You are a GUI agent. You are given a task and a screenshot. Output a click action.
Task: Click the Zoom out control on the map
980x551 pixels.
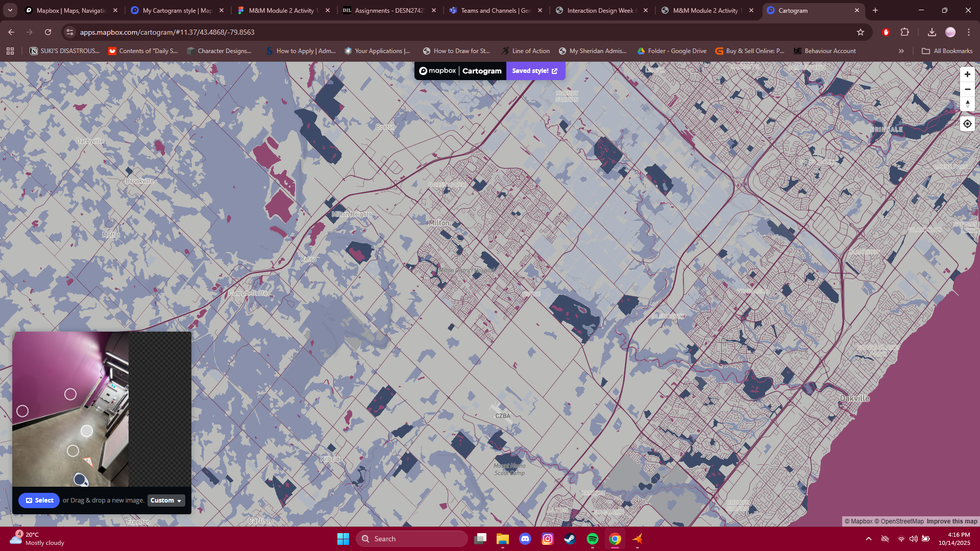coord(967,89)
